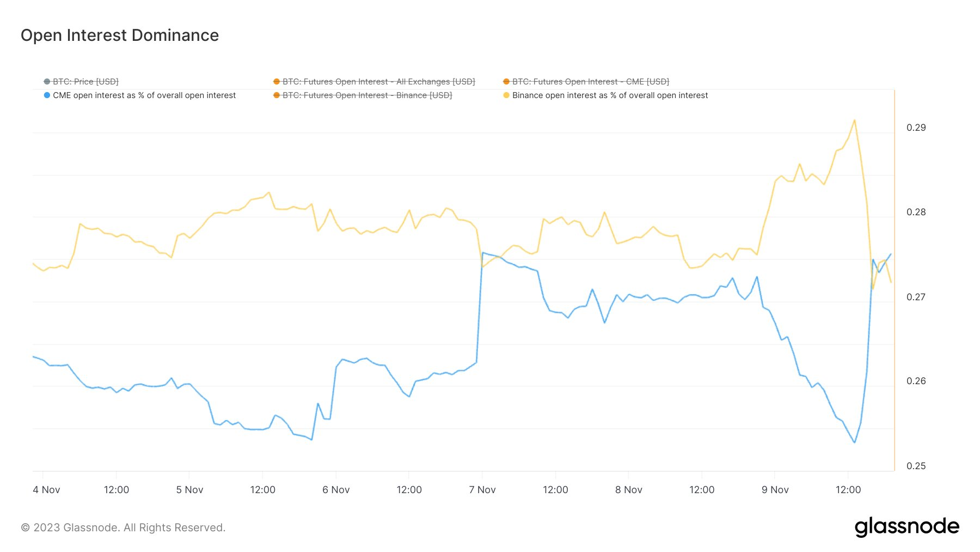Image resolution: width=980 pixels, height=552 pixels.
Task: Click orange dot for All Exchanges open interest
Action: (x=277, y=82)
